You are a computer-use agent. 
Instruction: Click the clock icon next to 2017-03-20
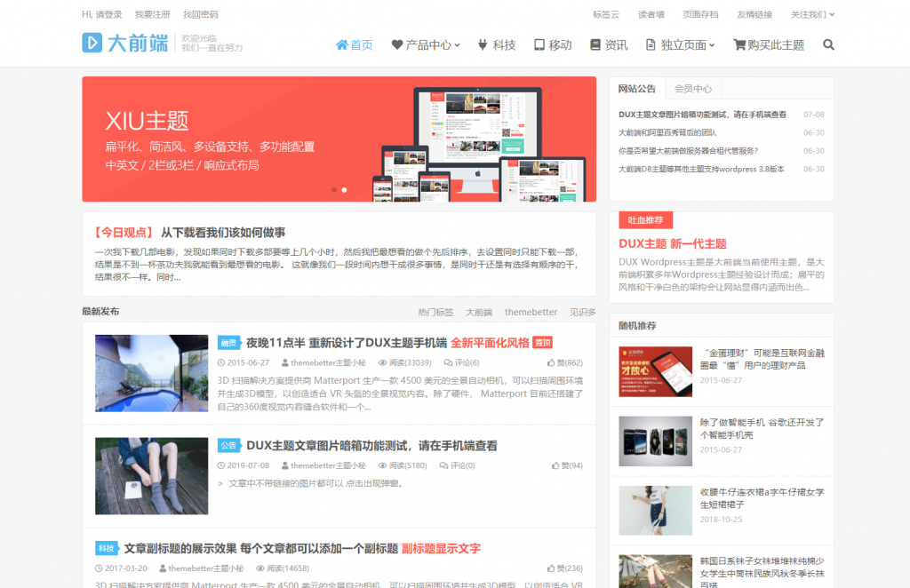pyautogui.click(x=99, y=568)
